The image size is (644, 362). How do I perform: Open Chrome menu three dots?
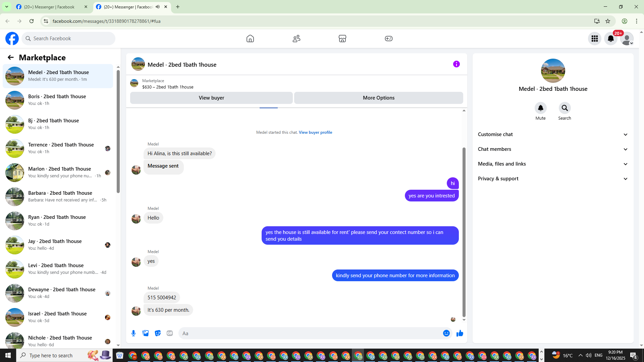pyautogui.click(x=637, y=21)
